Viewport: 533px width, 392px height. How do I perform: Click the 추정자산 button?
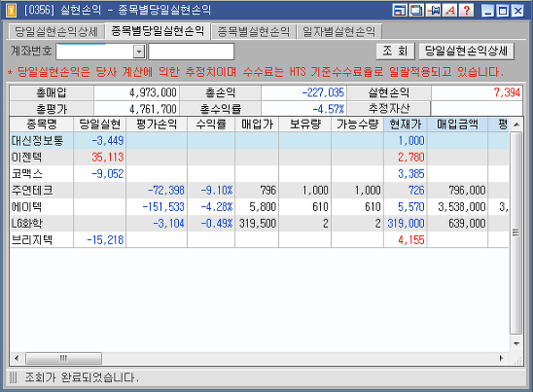(x=389, y=109)
